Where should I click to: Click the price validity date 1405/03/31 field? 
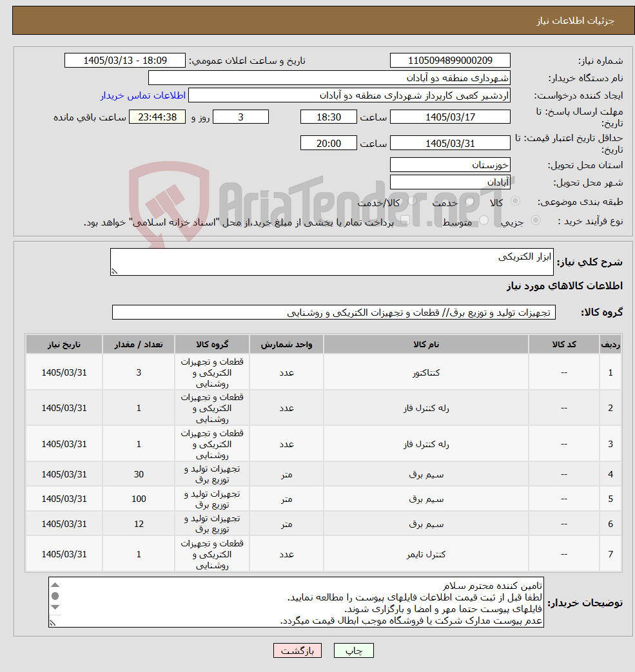coord(450,143)
